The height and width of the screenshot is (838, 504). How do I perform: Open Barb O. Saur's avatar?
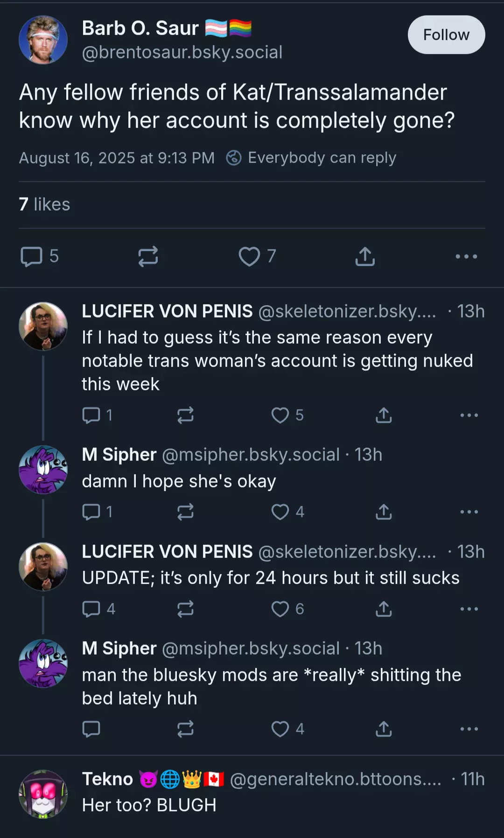point(43,40)
